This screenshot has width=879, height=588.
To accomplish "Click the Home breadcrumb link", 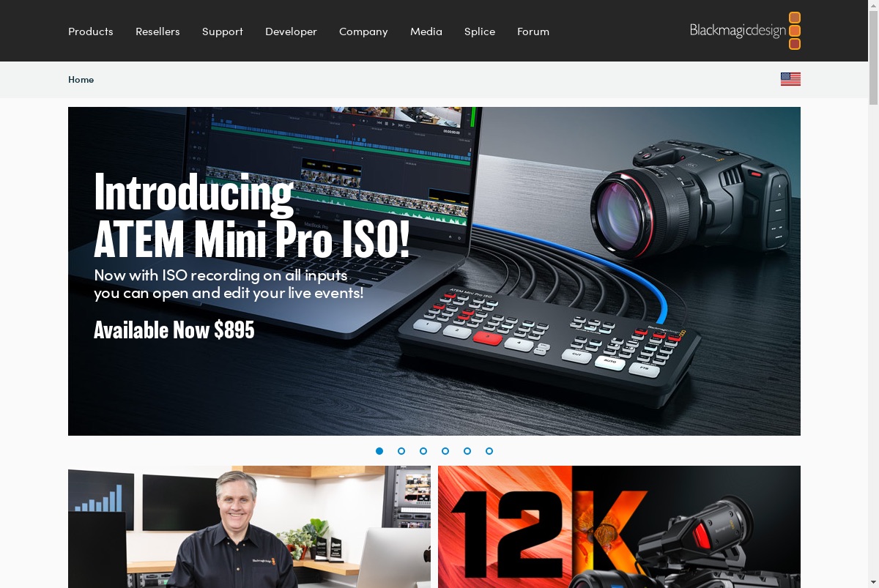I will coord(81,80).
